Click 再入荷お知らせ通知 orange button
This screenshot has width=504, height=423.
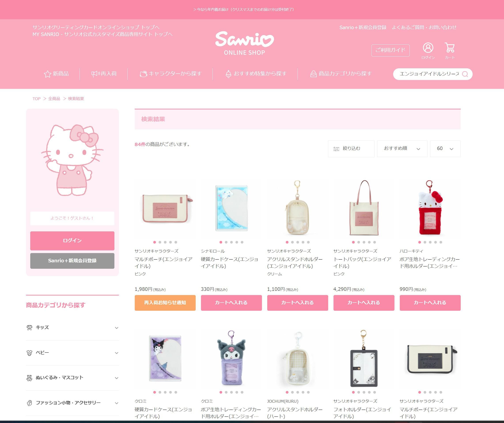(165, 303)
